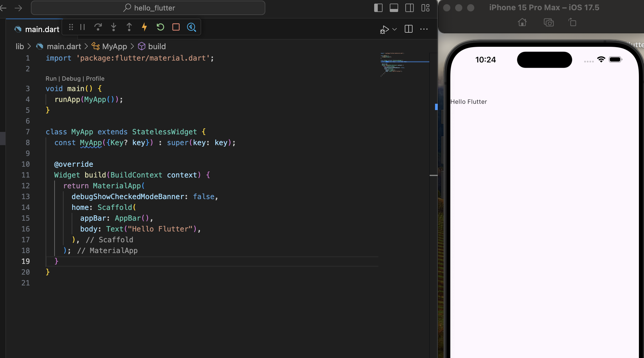Screen dimensions: 644x358
Task: Click the hello_flutter command center search box
Action: (x=148, y=8)
